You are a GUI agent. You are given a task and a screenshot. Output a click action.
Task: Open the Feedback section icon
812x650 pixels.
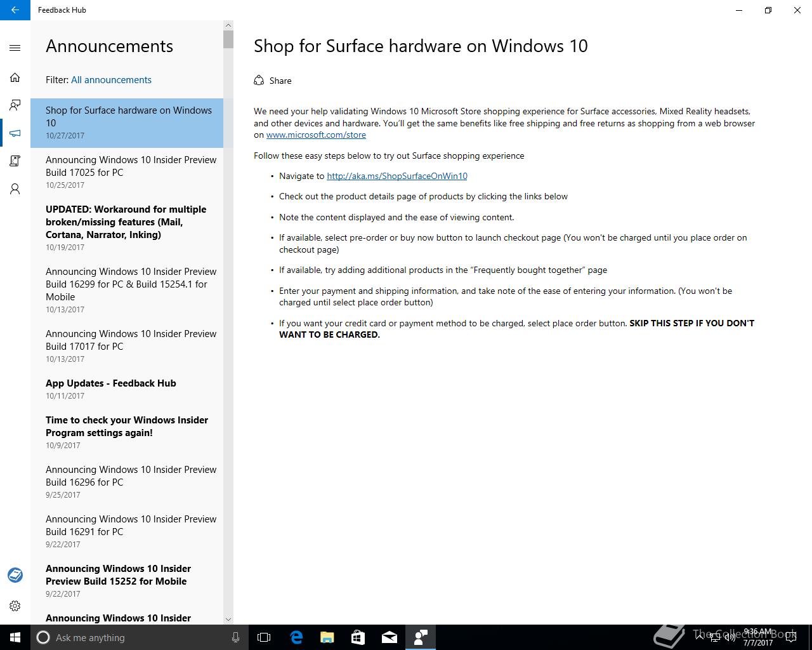click(15, 105)
